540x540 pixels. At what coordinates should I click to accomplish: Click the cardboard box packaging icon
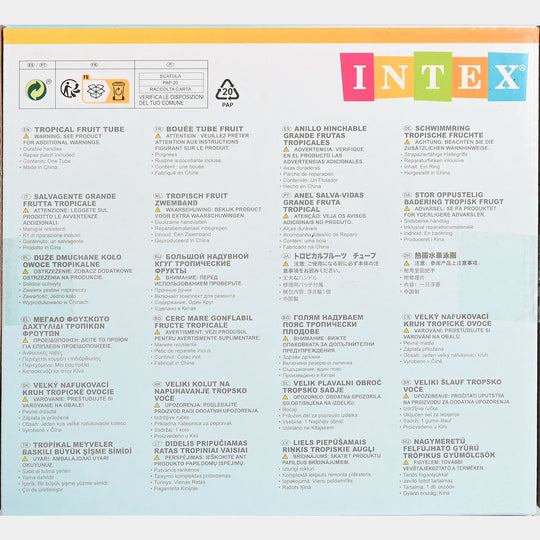(96, 91)
